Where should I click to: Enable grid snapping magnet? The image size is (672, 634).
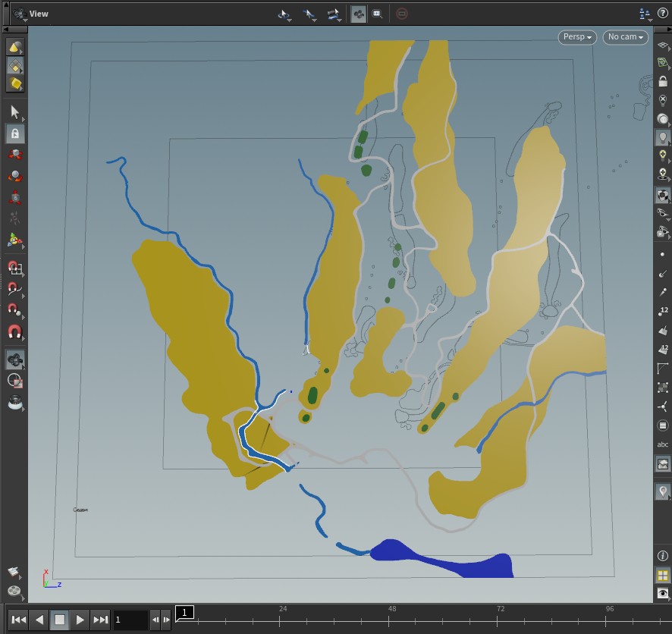point(15,268)
